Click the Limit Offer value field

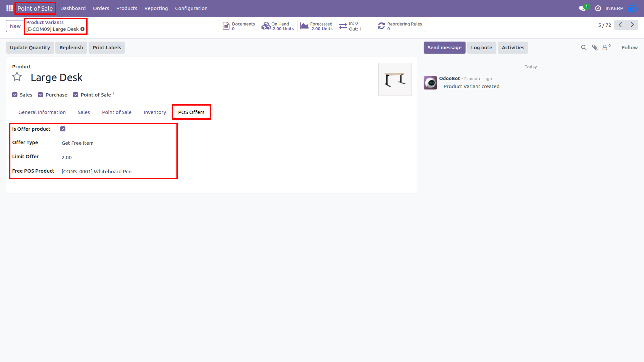click(x=117, y=158)
